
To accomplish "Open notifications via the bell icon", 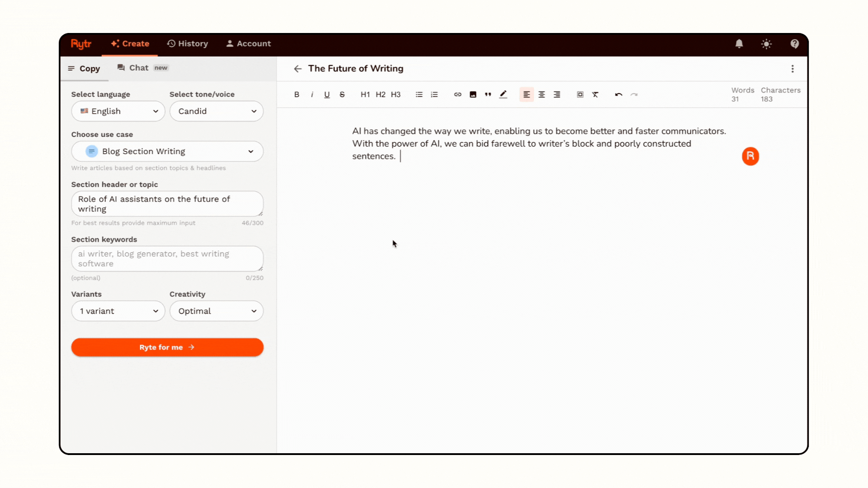I will pyautogui.click(x=739, y=44).
